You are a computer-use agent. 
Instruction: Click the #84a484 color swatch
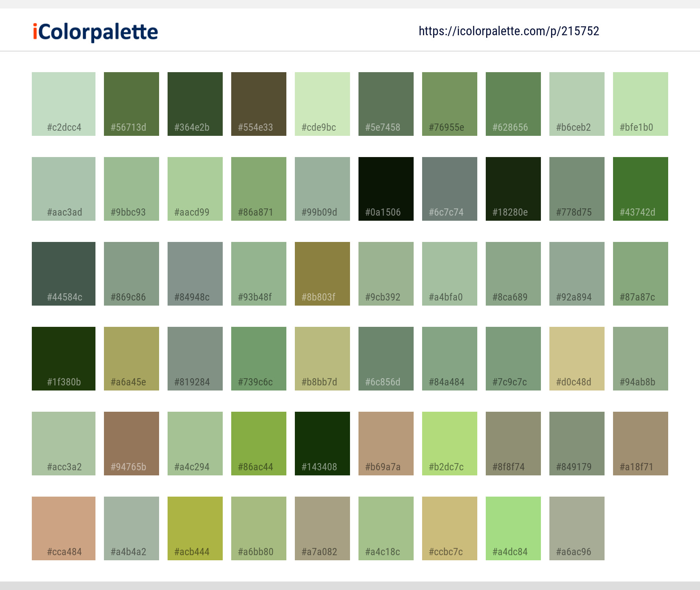[x=450, y=359]
